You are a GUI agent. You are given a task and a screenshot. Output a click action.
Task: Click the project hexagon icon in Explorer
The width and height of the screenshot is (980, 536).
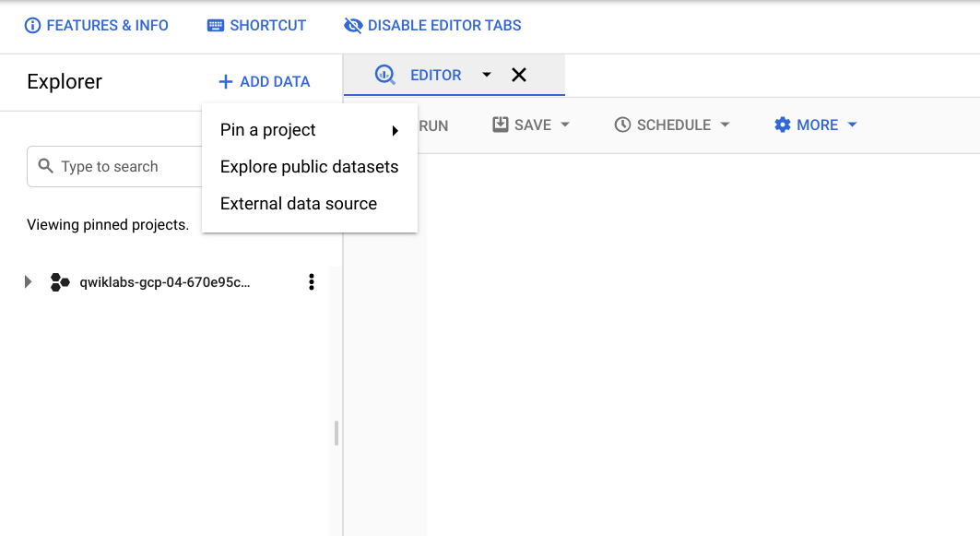pos(60,281)
